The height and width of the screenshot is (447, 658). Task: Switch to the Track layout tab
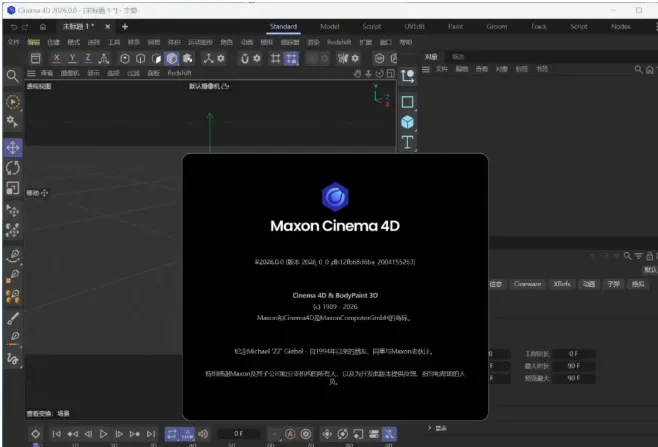click(x=539, y=26)
